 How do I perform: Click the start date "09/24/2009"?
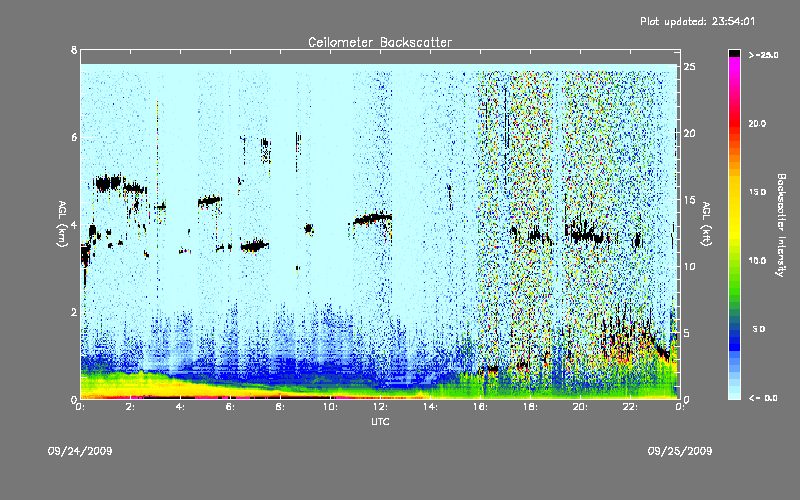80,451
